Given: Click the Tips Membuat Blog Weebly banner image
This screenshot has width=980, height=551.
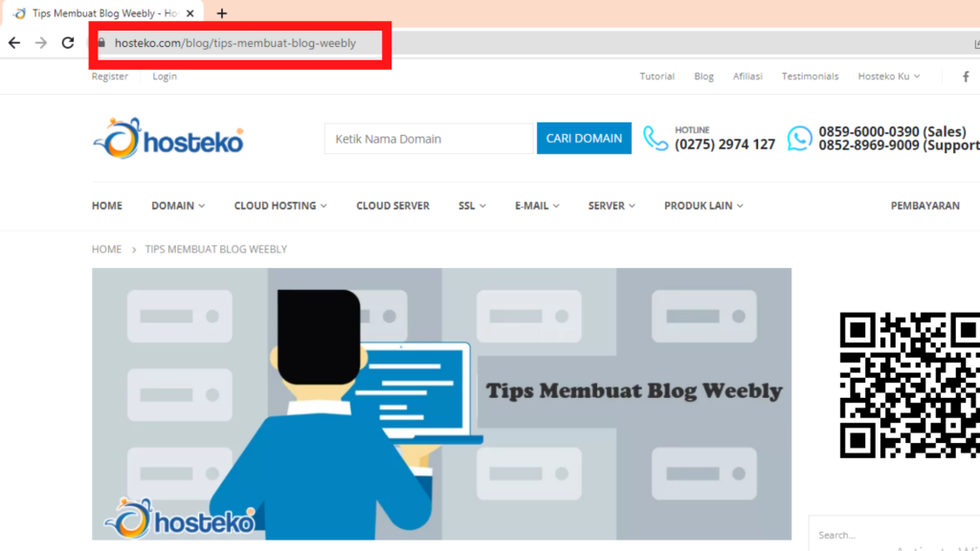Looking at the screenshot, I should pos(441,403).
